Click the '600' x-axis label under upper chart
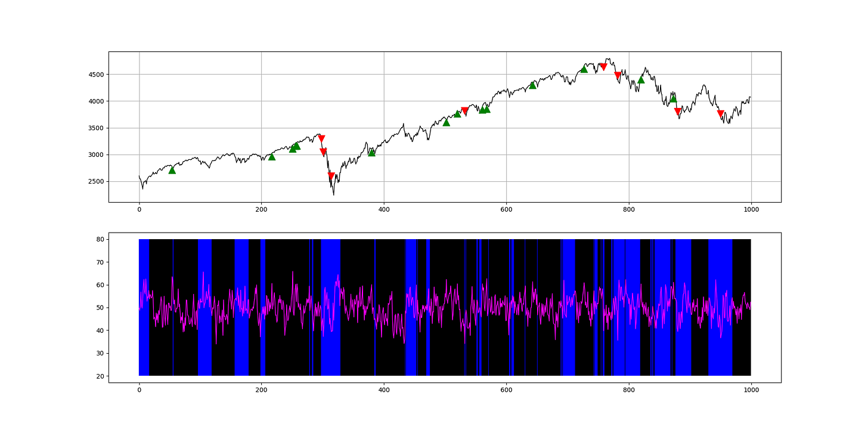 click(x=506, y=210)
